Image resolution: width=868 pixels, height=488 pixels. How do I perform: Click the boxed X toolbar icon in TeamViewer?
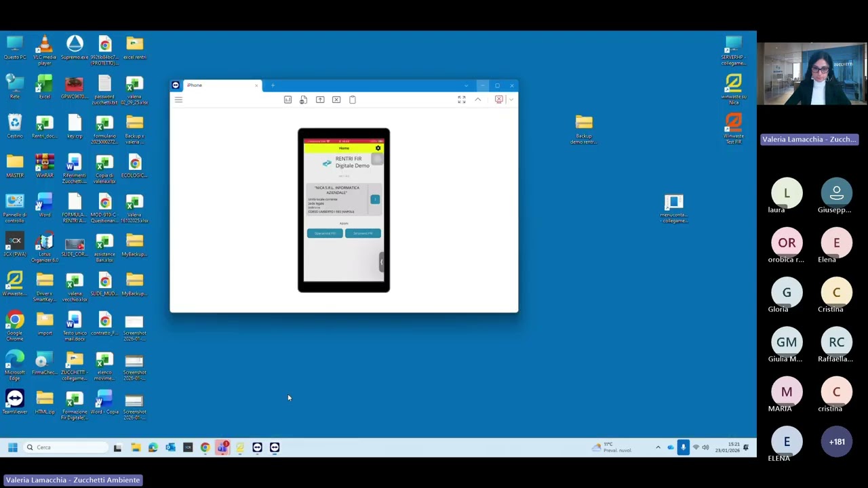click(x=336, y=100)
